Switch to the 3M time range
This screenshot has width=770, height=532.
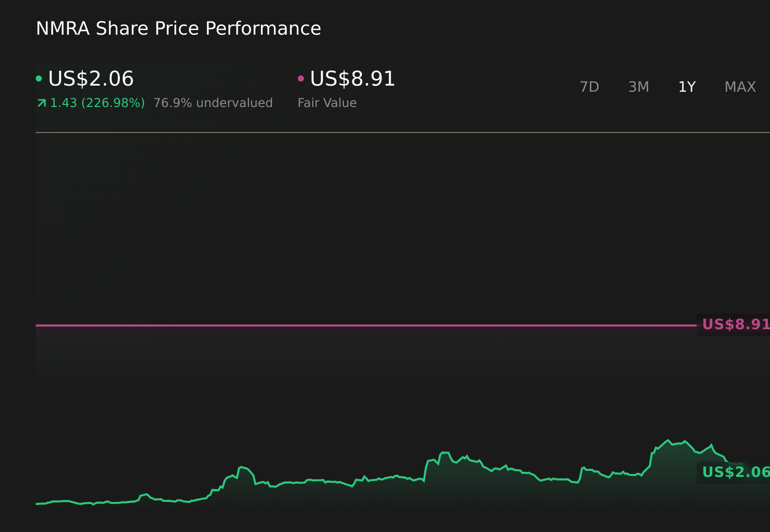pos(638,87)
